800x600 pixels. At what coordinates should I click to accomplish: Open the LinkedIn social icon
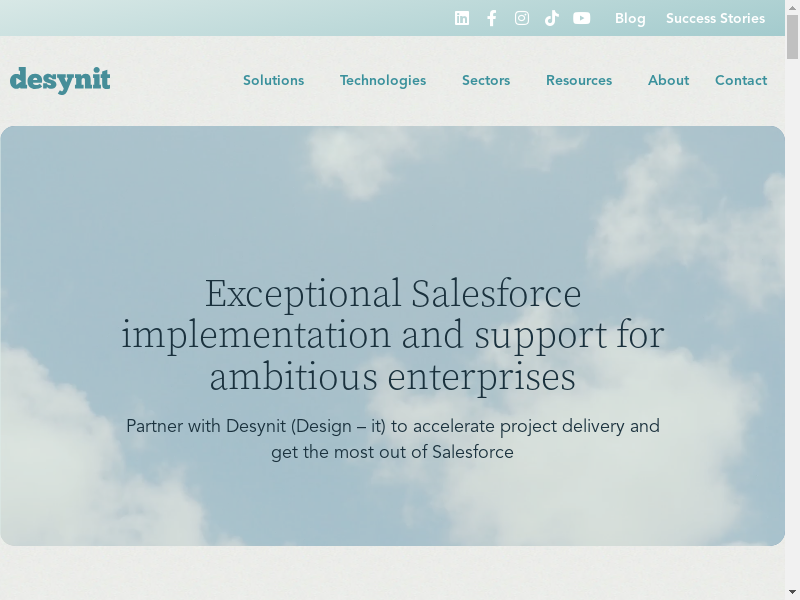click(462, 18)
